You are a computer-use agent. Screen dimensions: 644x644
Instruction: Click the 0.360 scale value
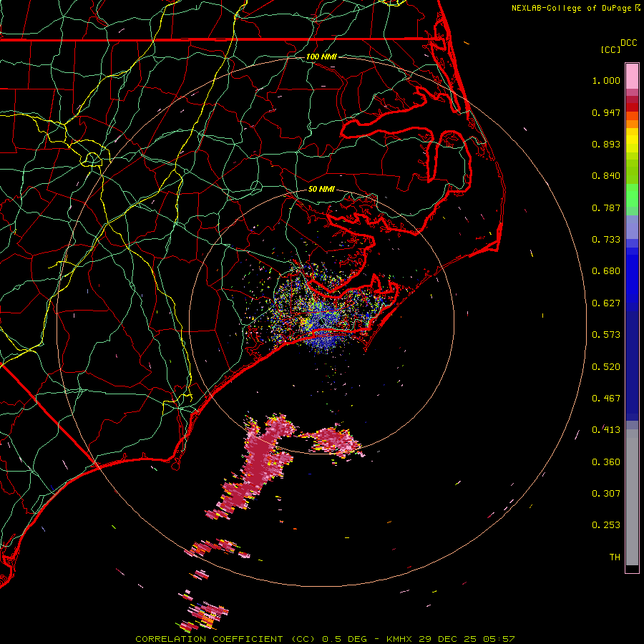[606, 462]
